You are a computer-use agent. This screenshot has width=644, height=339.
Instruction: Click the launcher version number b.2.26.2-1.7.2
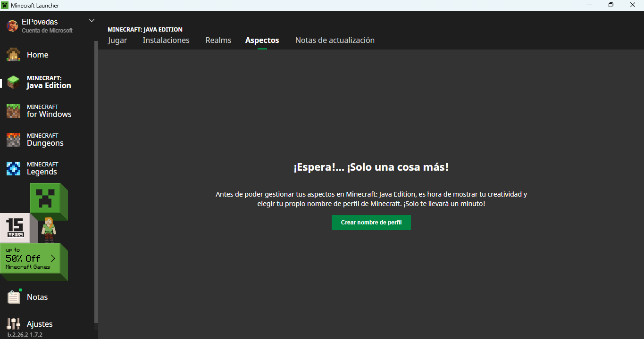pyautogui.click(x=25, y=335)
